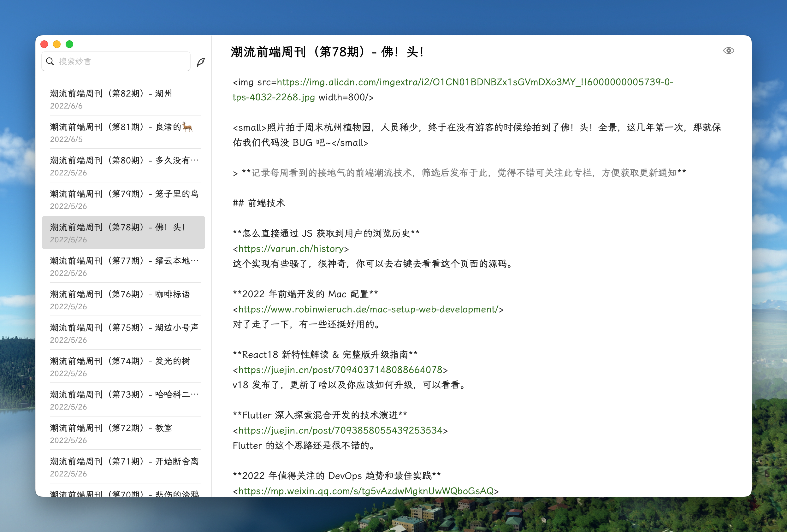Toggle the preview eye icon
Image resolution: width=787 pixels, height=532 pixels.
tap(728, 51)
